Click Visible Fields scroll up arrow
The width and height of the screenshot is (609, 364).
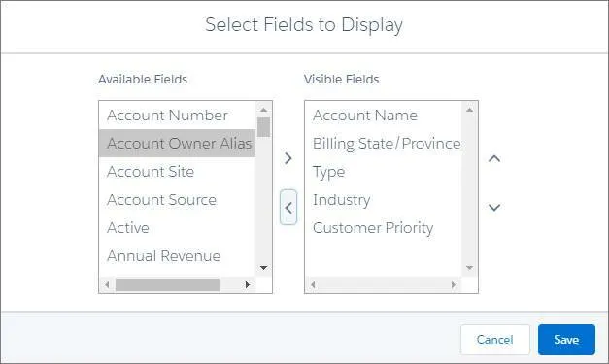tap(469, 110)
